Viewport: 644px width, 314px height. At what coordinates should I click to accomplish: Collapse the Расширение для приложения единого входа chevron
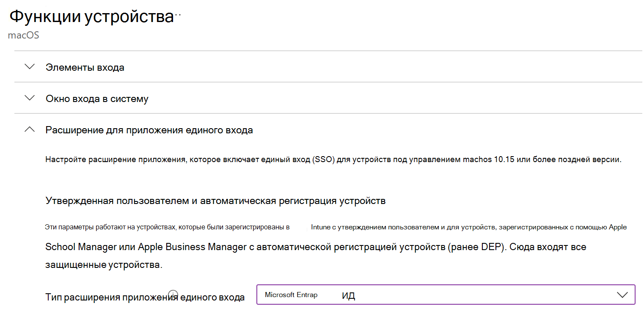(30, 129)
